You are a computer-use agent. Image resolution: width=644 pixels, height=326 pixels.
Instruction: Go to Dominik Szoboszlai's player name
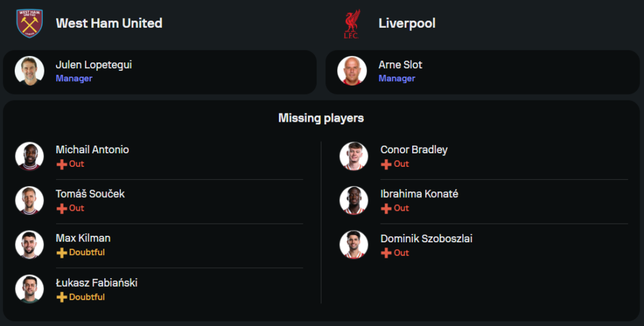426,238
